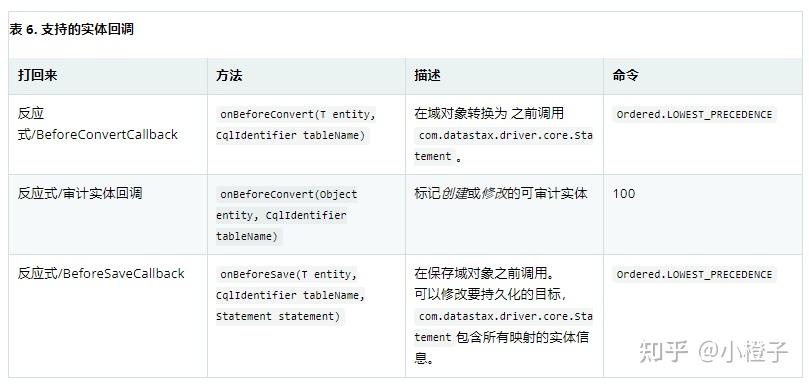Image resolution: width=809 pixels, height=384 pixels.
Task: Click Ordered.LOWEST_PRECEDENCE in the BeforeSaveCallback row
Action: coord(694,274)
